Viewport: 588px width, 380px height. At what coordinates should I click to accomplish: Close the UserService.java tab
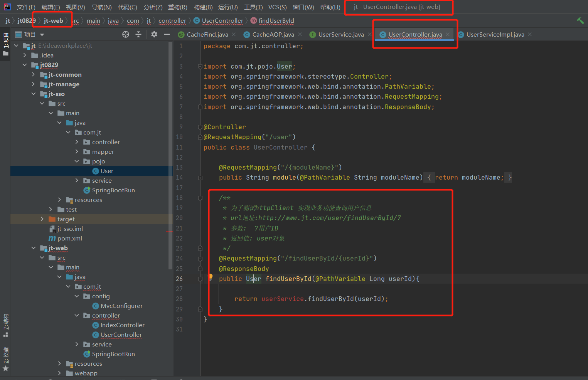click(369, 34)
